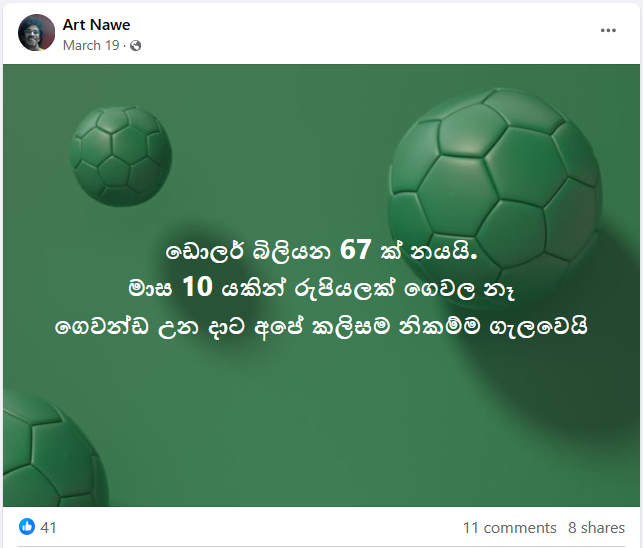
Task: Click the small soccer ball at upper left
Action: tap(121, 156)
